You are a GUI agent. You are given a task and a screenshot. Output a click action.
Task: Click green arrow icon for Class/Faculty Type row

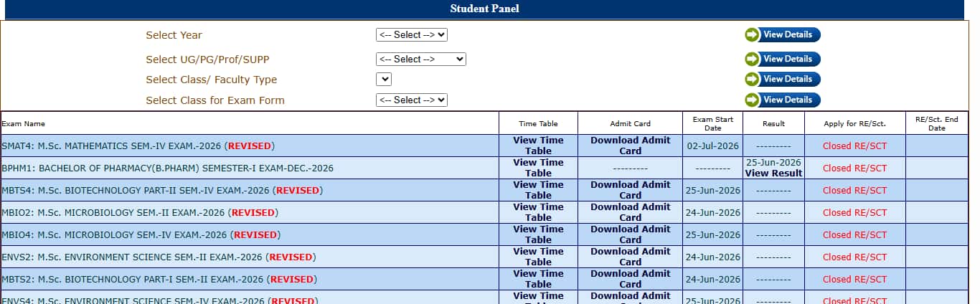752,79
